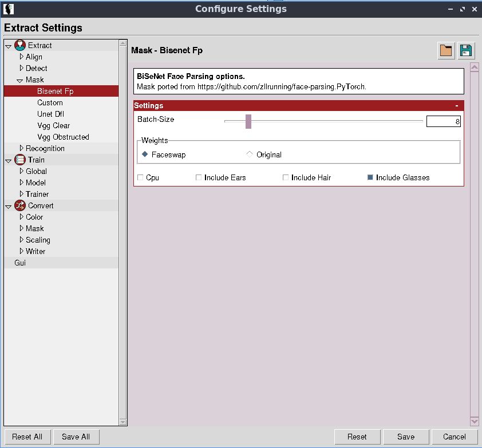The width and height of the screenshot is (482, 448).
Task: Collapse the Train tree node
Action: pyautogui.click(x=8, y=161)
